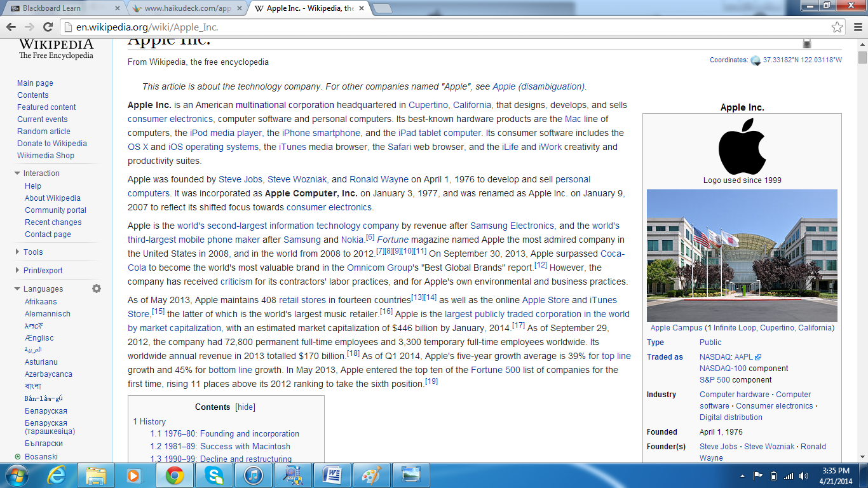Viewport: 868px width, 488px height.
Task: Open Donate to Wikipedia link
Action: [x=52, y=144]
